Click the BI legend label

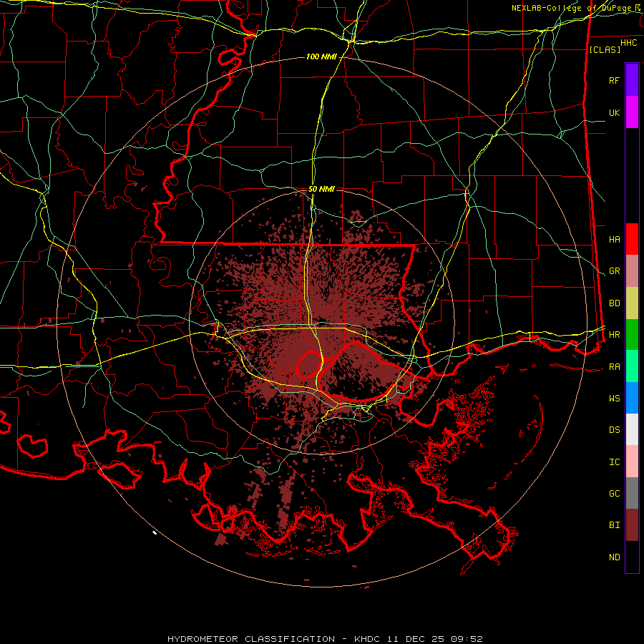coord(614,525)
